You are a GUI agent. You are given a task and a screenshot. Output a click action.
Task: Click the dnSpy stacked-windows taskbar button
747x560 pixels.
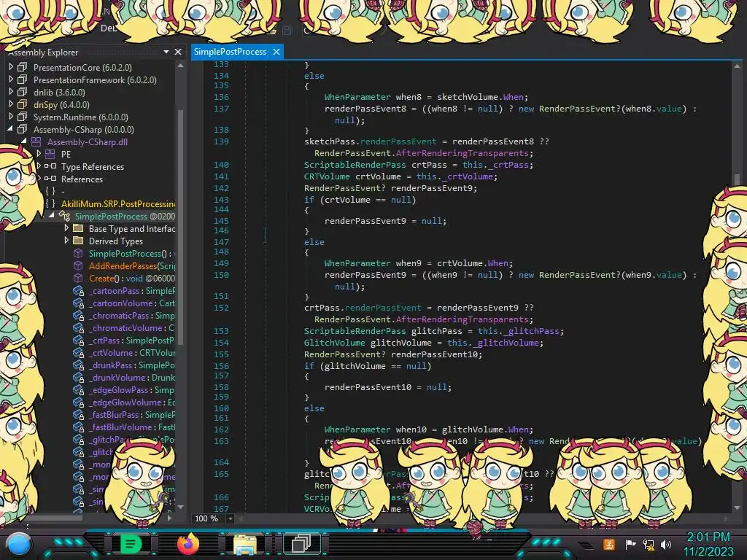click(302, 544)
